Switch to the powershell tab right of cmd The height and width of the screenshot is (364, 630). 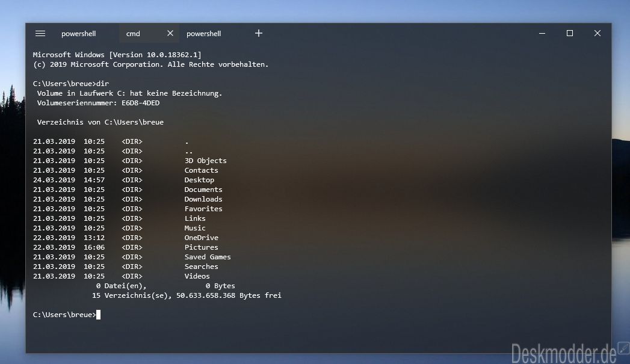(x=204, y=34)
